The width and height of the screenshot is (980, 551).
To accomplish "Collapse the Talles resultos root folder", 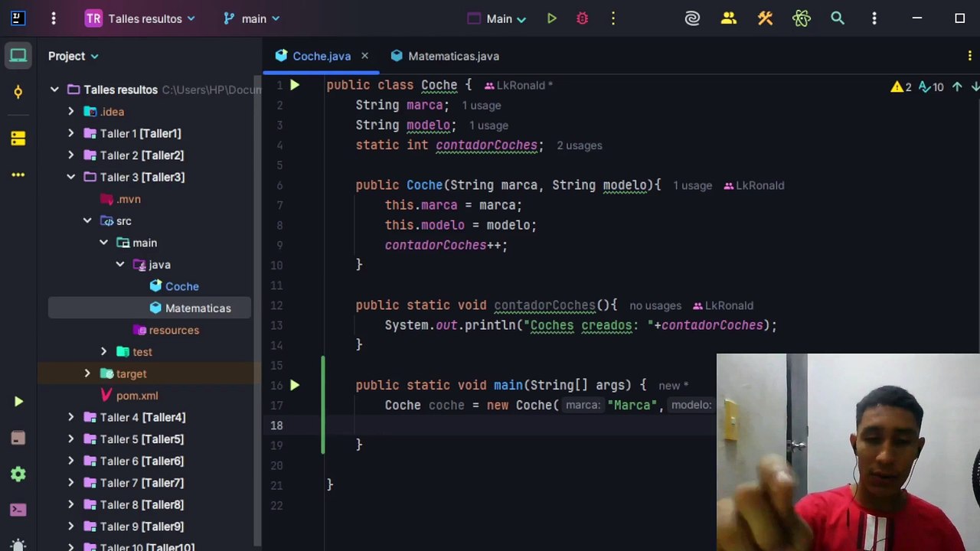I will [54, 90].
